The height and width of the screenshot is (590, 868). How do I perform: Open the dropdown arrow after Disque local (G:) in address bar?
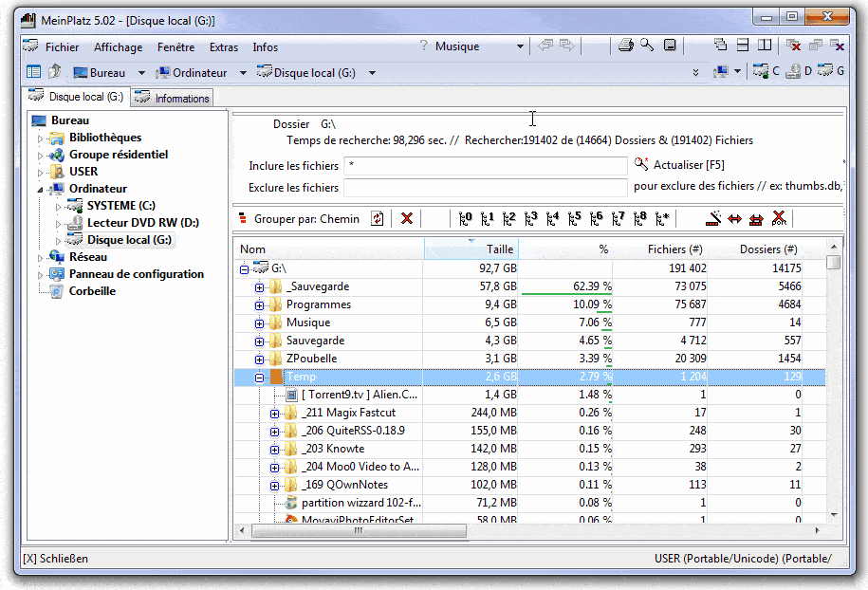pos(372,73)
